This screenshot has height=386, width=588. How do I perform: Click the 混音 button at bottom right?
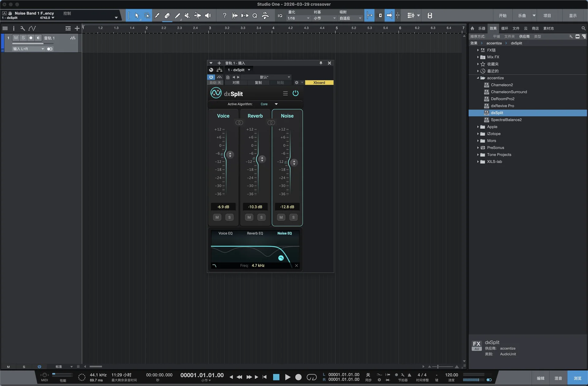(x=558, y=378)
